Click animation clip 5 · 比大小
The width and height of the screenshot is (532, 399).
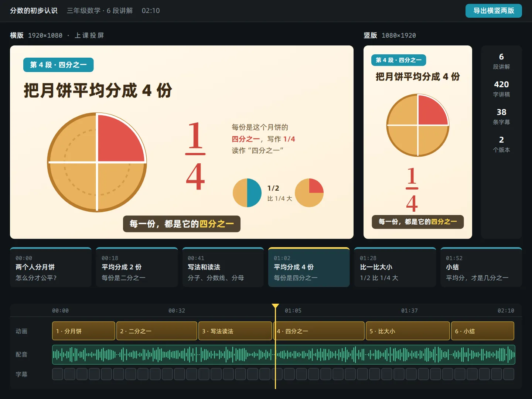click(x=407, y=331)
